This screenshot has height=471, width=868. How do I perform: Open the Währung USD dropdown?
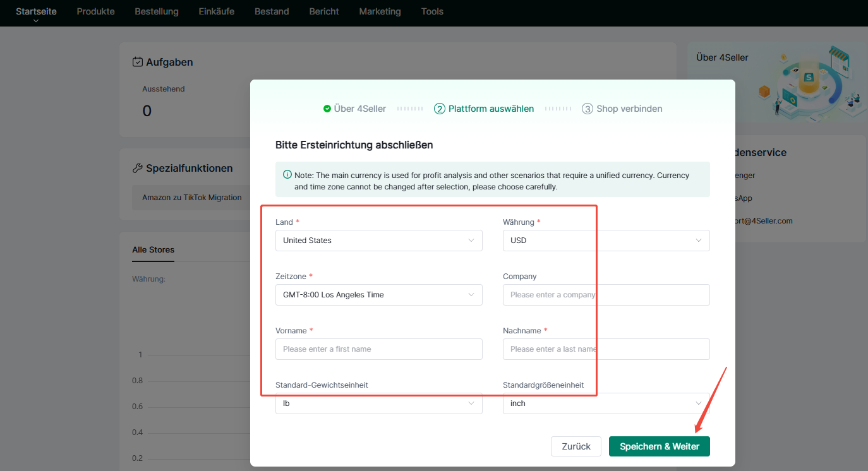pyautogui.click(x=606, y=241)
